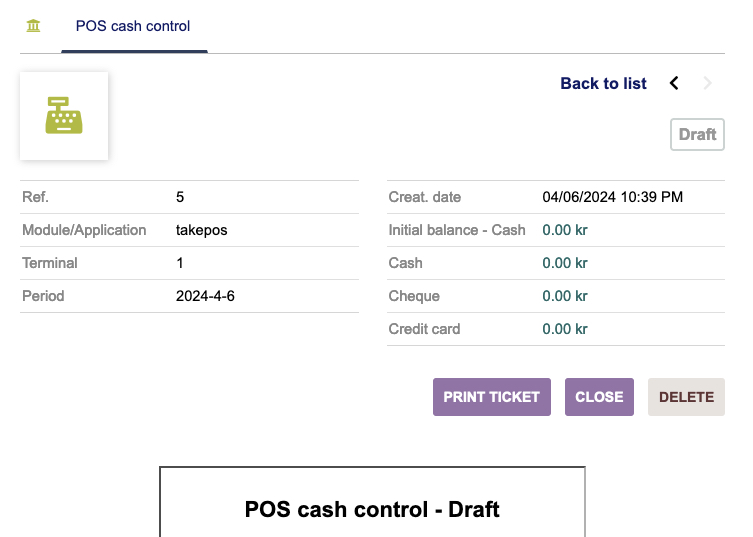This screenshot has width=753, height=537.
Task: Click the POS cash control - Draft heading
Action: coord(372,509)
